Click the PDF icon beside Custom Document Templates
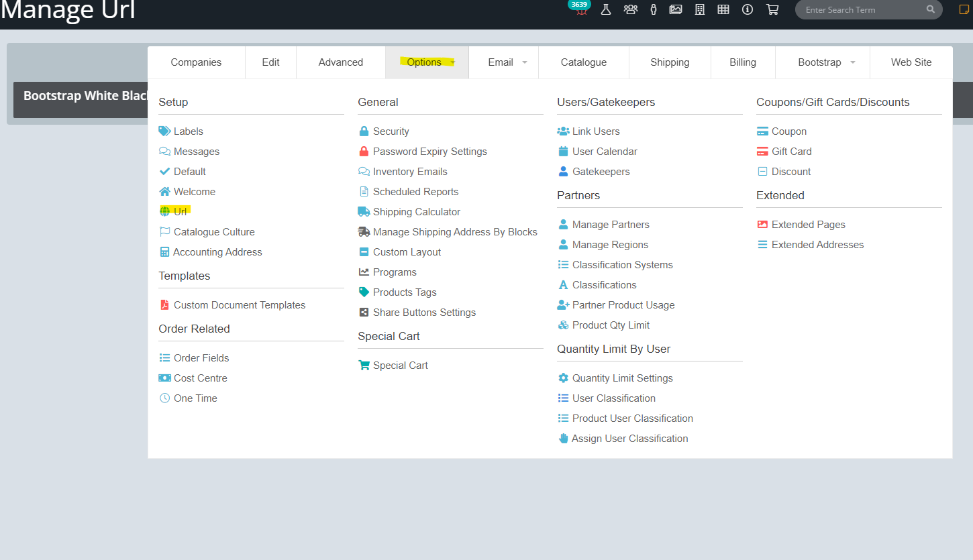The width and height of the screenshot is (973, 560). click(164, 305)
